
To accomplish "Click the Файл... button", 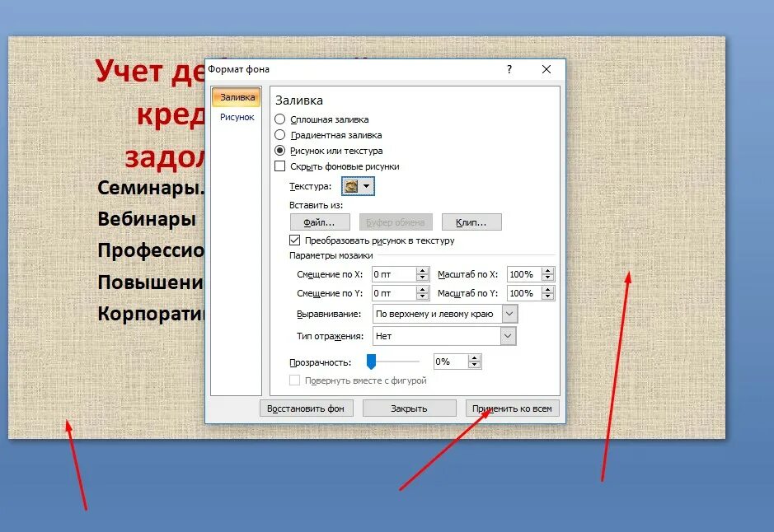I will (320, 222).
